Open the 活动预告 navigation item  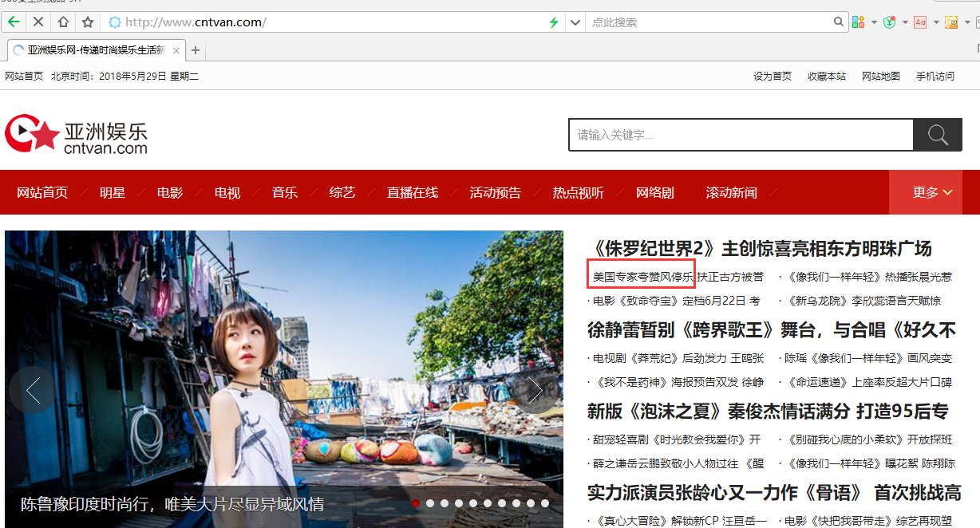pyautogui.click(x=496, y=192)
